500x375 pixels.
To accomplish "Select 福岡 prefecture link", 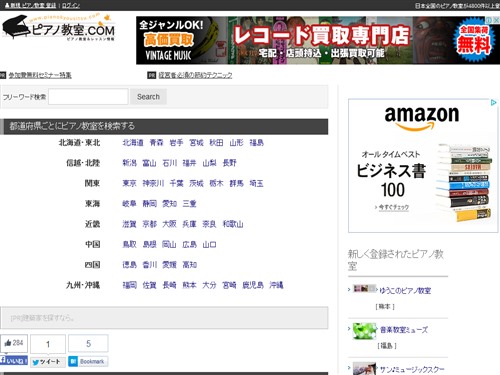I will click(x=129, y=285).
